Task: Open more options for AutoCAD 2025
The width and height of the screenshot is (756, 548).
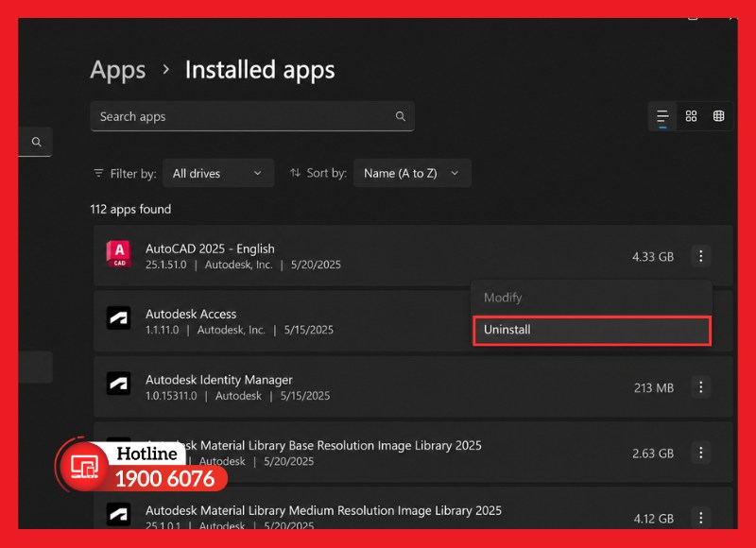Action: tap(700, 256)
